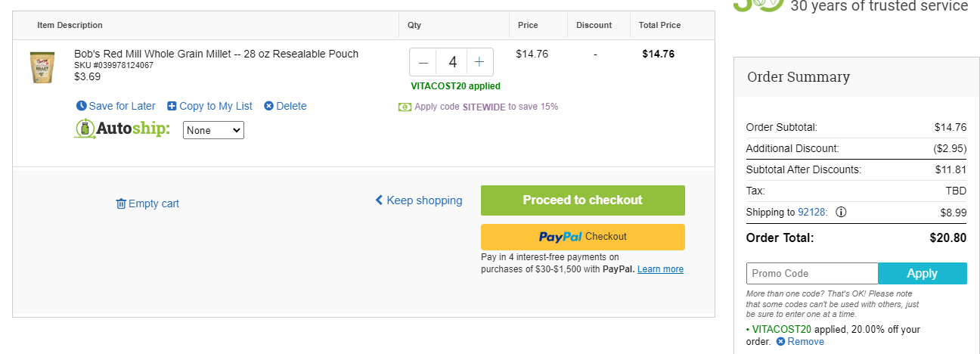The height and width of the screenshot is (354, 980).
Task: Click the Autoship logo icon
Action: click(85, 129)
